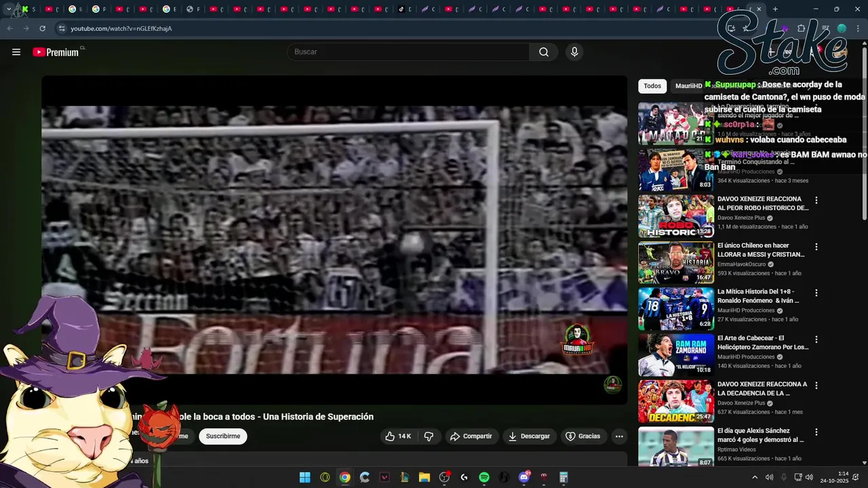
Task: Open options for Alexis Sánchez video
Action: click(816, 432)
